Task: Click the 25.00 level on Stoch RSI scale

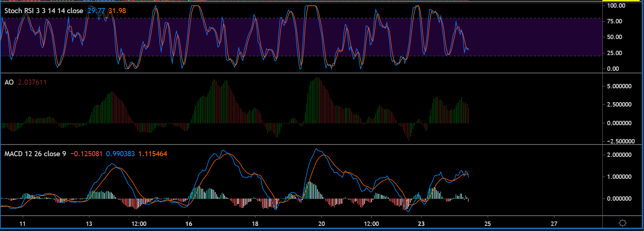Action: [615, 53]
